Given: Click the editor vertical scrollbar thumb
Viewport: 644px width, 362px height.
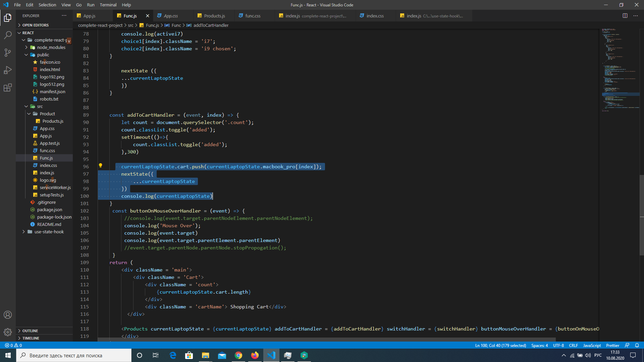Looking at the screenshot, I should (642, 215).
